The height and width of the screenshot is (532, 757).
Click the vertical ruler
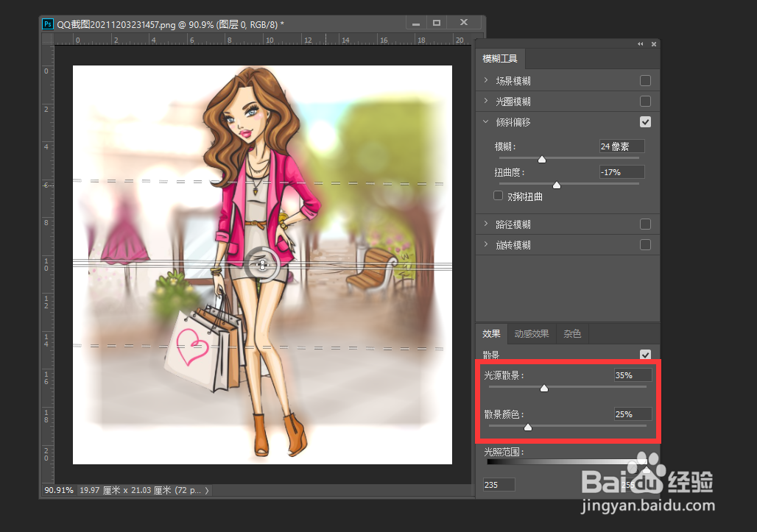tap(49, 264)
